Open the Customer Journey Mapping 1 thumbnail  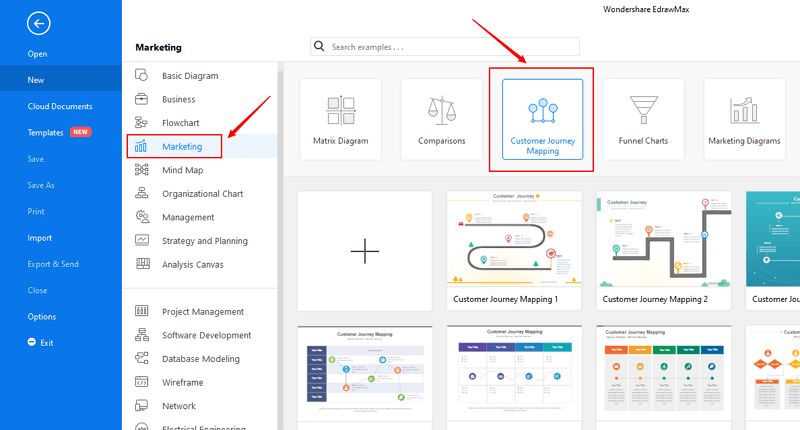[514, 250]
